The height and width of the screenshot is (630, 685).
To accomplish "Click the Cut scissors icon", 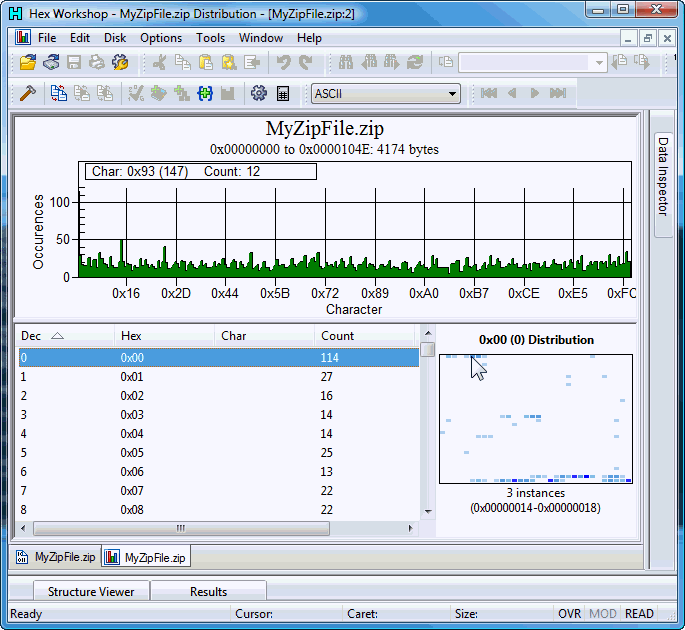I will pyautogui.click(x=159, y=62).
